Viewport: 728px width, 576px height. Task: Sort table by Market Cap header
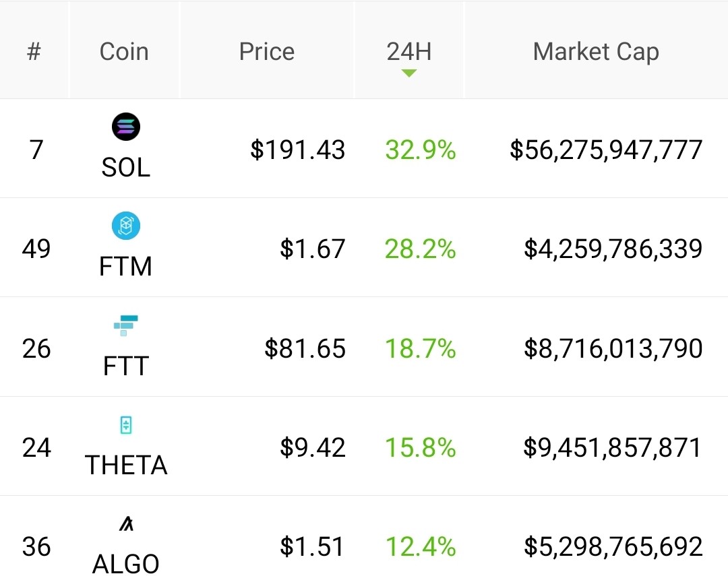pyautogui.click(x=596, y=52)
